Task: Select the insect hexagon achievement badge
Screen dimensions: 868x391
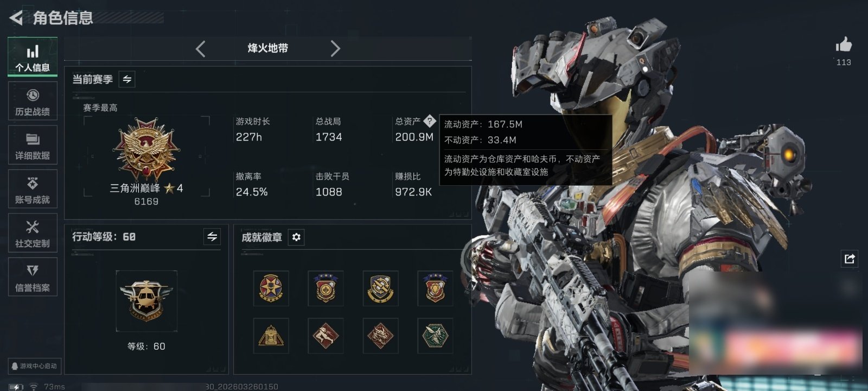Action: click(435, 336)
